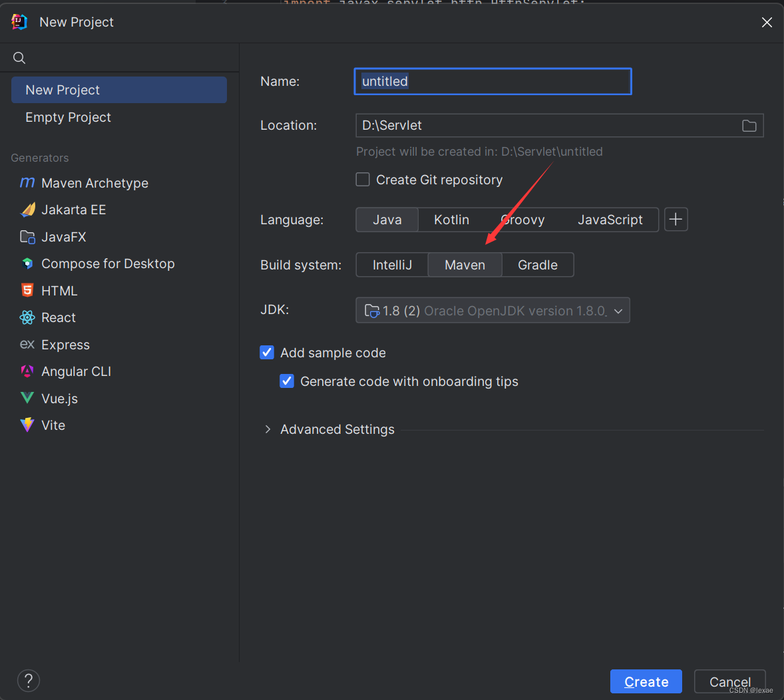Choose Maven build system

(x=465, y=265)
